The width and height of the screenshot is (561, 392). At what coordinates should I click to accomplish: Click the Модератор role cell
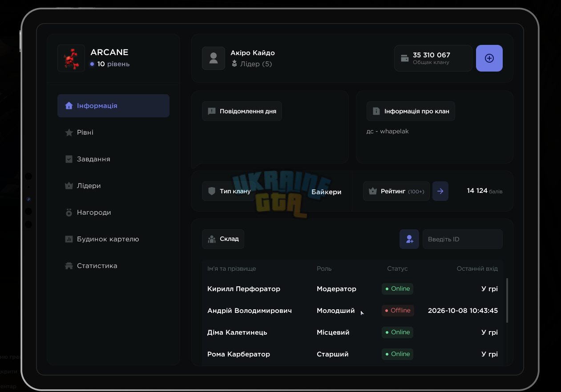tap(336, 289)
